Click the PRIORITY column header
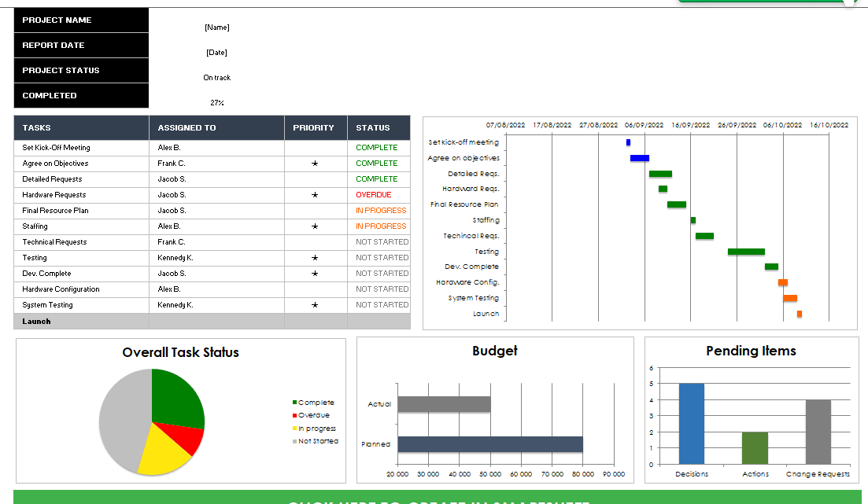 tap(316, 128)
